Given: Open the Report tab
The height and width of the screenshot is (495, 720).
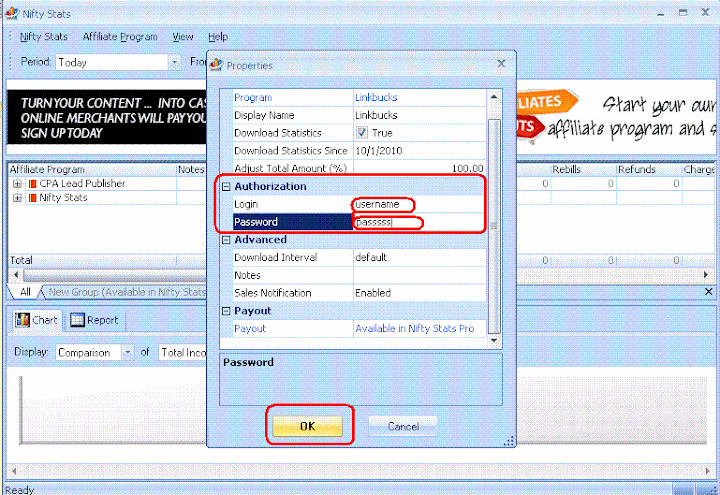Looking at the screenshot, I should [x=95, y=320].
